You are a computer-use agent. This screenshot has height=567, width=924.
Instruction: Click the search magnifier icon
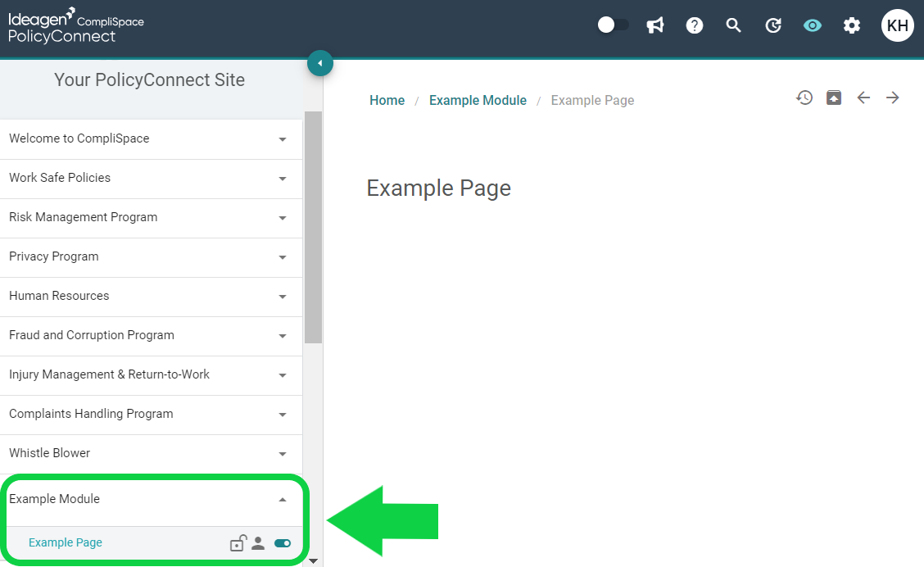733,25
